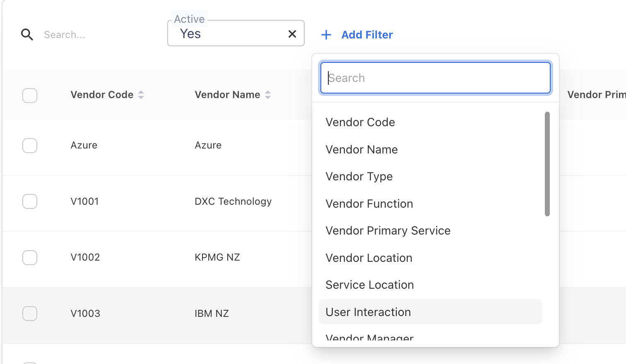The height and width of the screenshot is (364, 626).
Task: Click the Add Filter link
Action: pos(367,35)
